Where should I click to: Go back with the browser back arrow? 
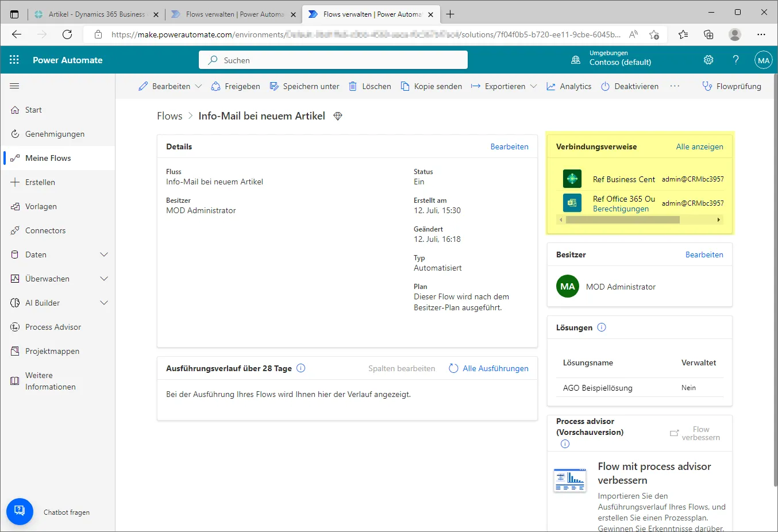(x=17, y=34)
